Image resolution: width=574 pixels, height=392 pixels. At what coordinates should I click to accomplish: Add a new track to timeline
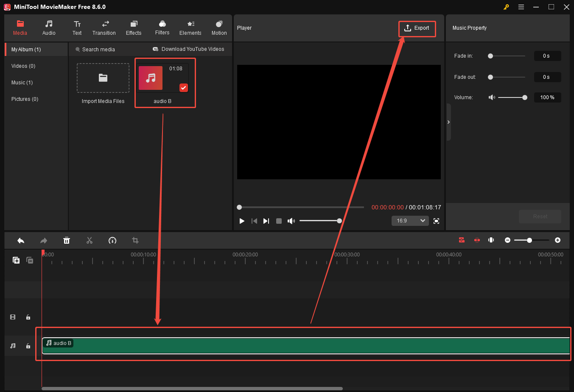16,260
